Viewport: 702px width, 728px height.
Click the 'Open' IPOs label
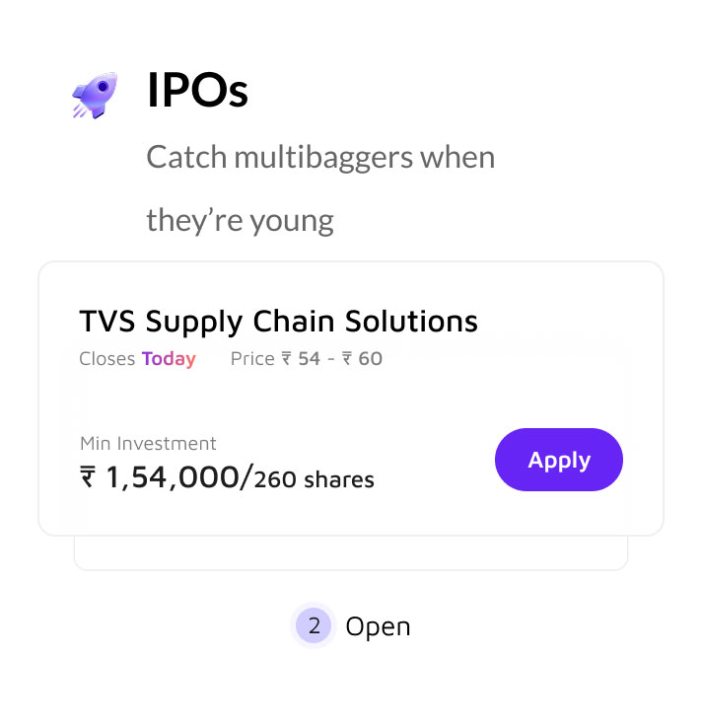pyautogui.click(x=378, y=626)
